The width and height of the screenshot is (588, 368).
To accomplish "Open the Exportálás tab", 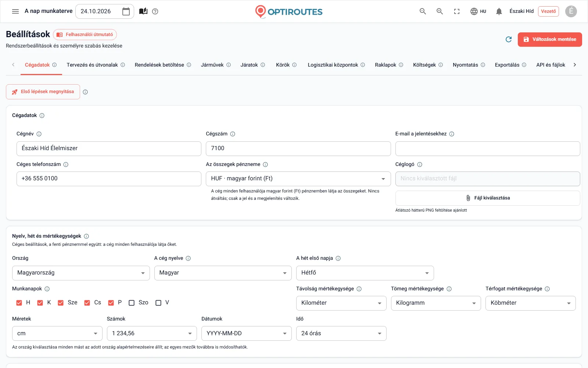I will coord(510,65).
